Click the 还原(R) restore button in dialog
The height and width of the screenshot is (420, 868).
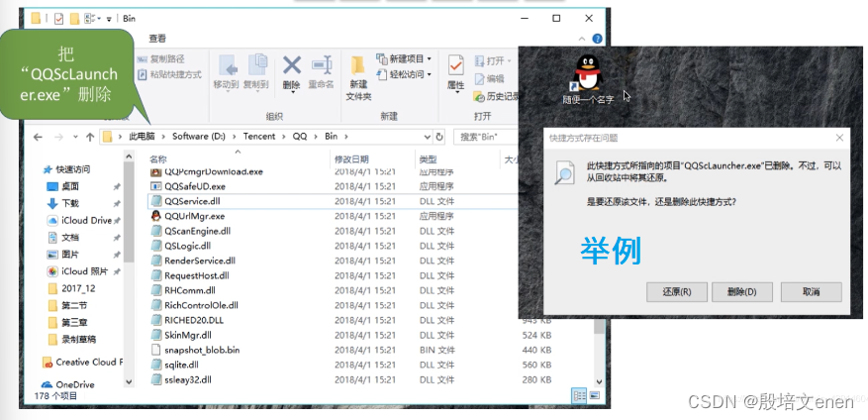[x=676, y=292]
